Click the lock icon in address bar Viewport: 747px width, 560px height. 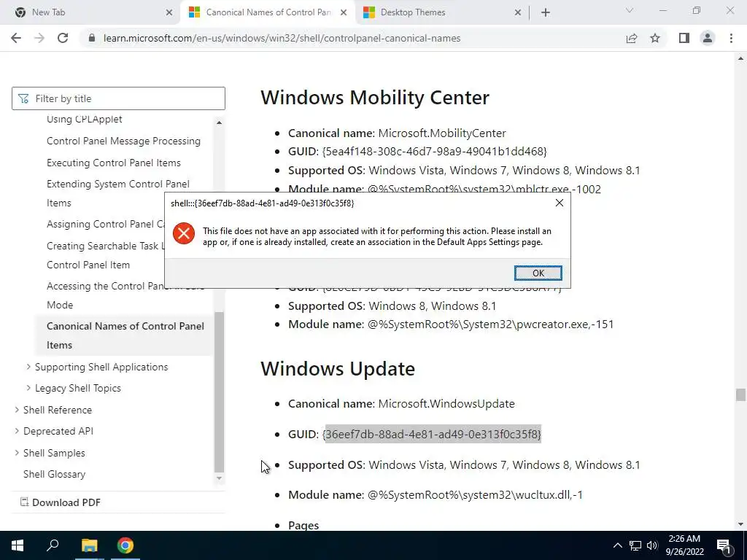pyautogui.click(x=92, y=38)
